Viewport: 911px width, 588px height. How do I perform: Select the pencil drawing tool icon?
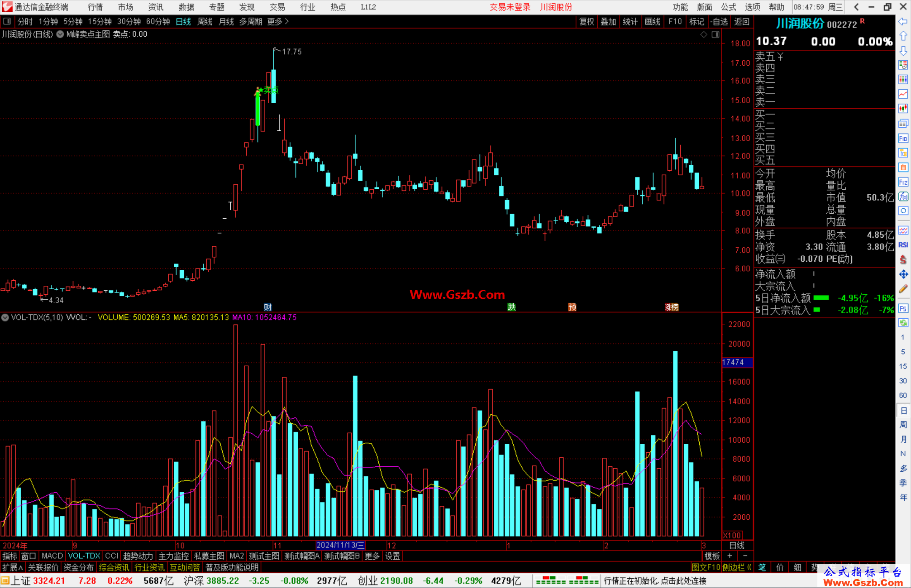[903, 289]
